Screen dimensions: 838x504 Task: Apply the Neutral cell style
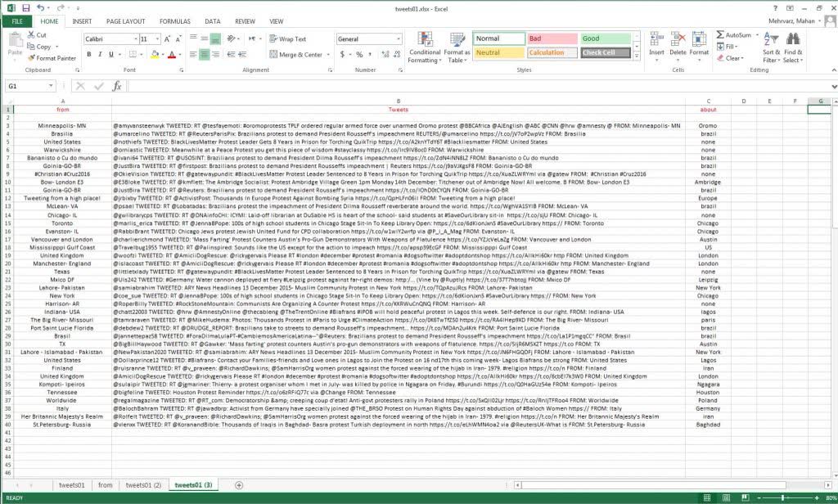point(498,52)
